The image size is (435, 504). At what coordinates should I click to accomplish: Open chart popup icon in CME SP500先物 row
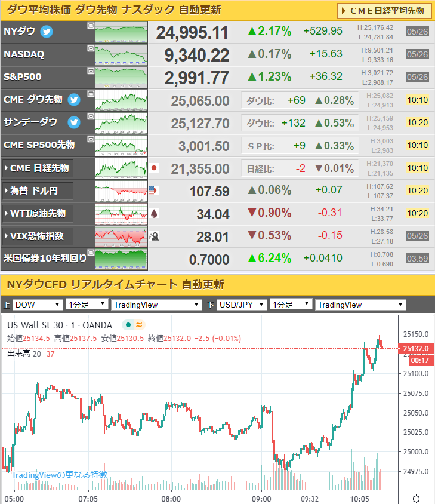[x=91, y=139]
